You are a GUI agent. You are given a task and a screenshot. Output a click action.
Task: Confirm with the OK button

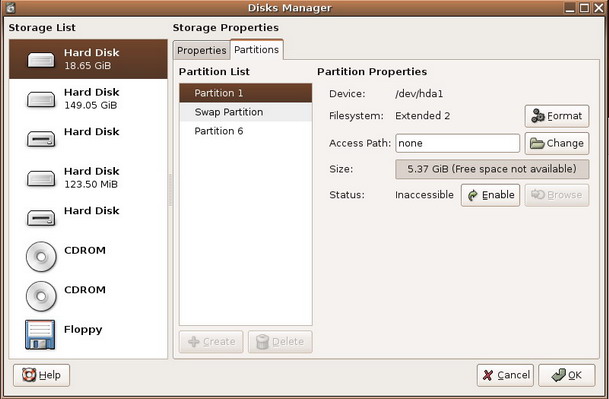click(567, 375)
